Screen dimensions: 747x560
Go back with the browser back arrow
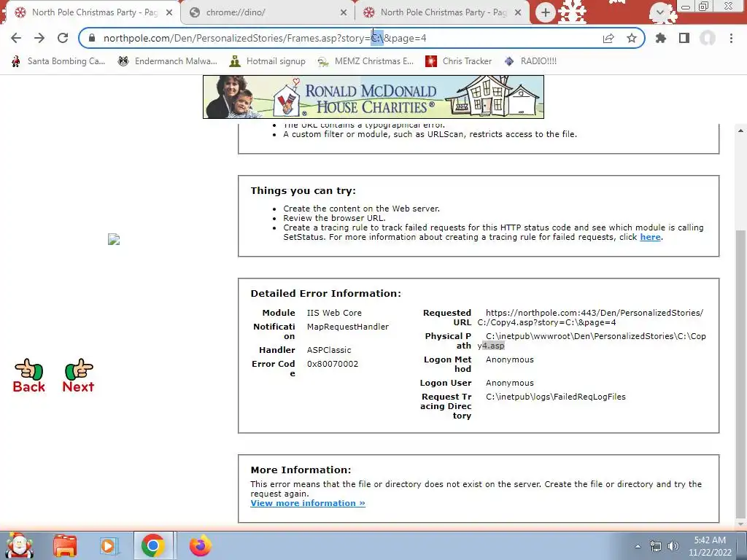[16, 38]
